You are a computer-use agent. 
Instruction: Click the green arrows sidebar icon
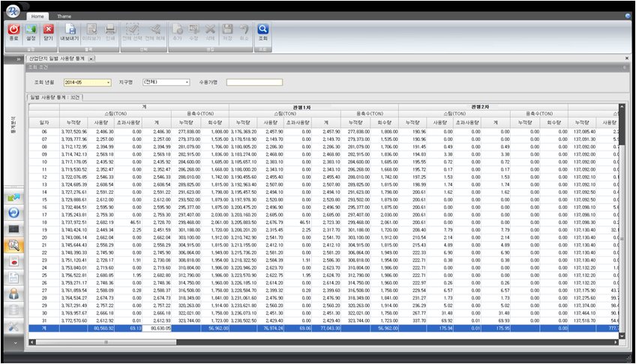point(13,197)
